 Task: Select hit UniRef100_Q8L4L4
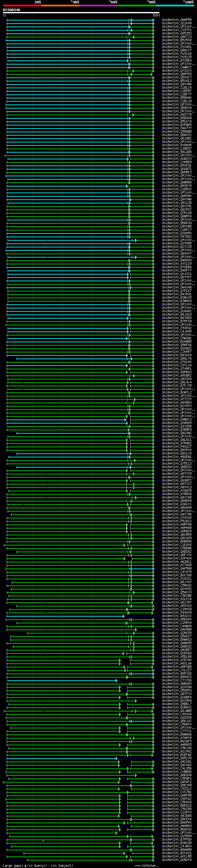point(177,382)
